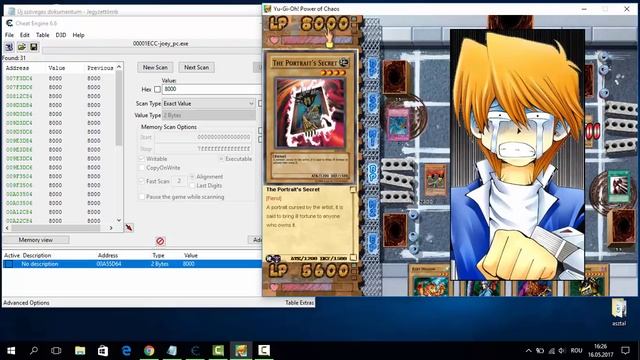The width and height of the screenshot is (640, 360).
Task: Click the red arrow add-to-list icon
Action: click(x=129, y=228)
